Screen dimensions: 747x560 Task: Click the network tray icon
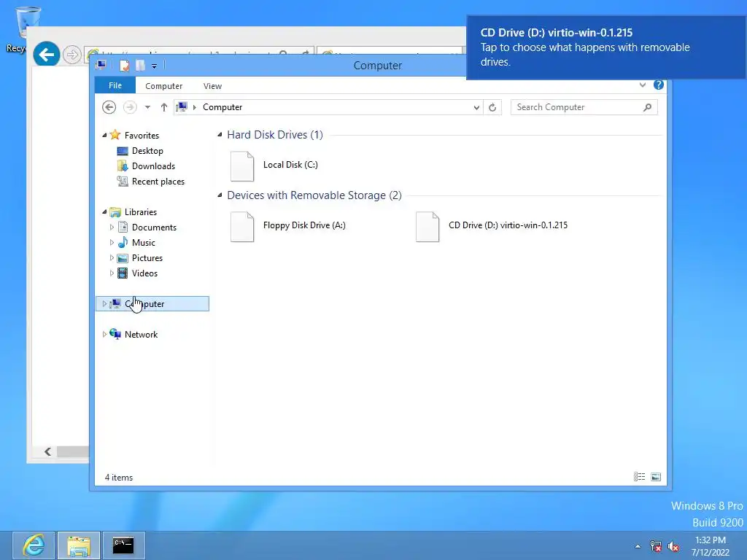(656, 546)
